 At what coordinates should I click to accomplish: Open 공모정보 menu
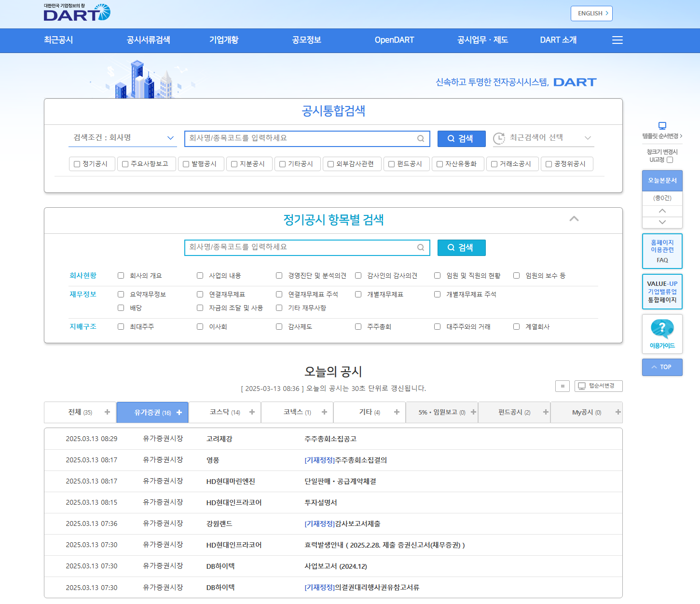(x=306, y=40)
